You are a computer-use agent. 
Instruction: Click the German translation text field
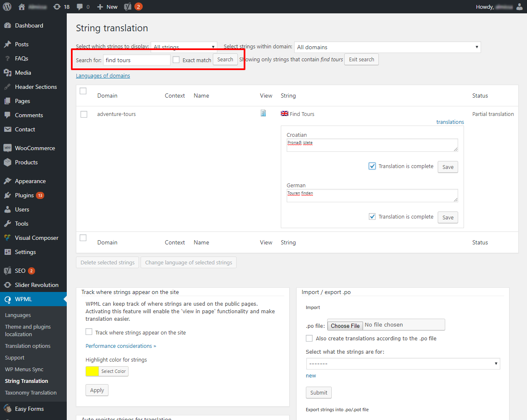372,196
